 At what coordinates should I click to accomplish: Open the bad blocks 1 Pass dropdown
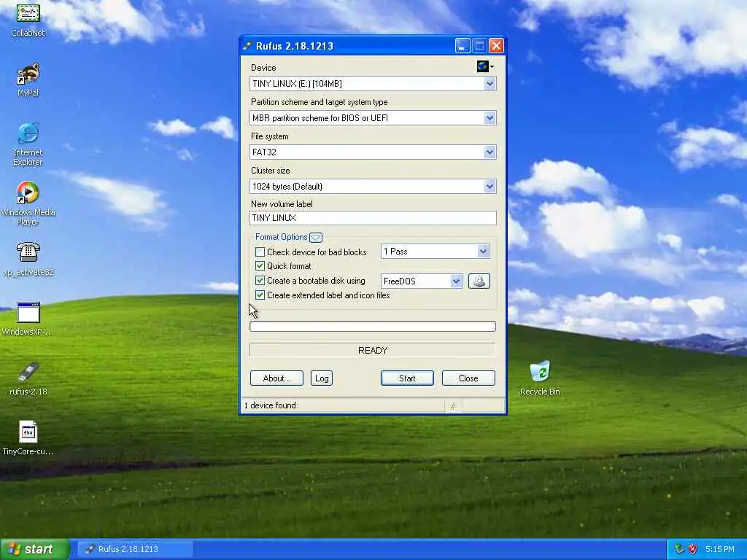coord(483,252)
